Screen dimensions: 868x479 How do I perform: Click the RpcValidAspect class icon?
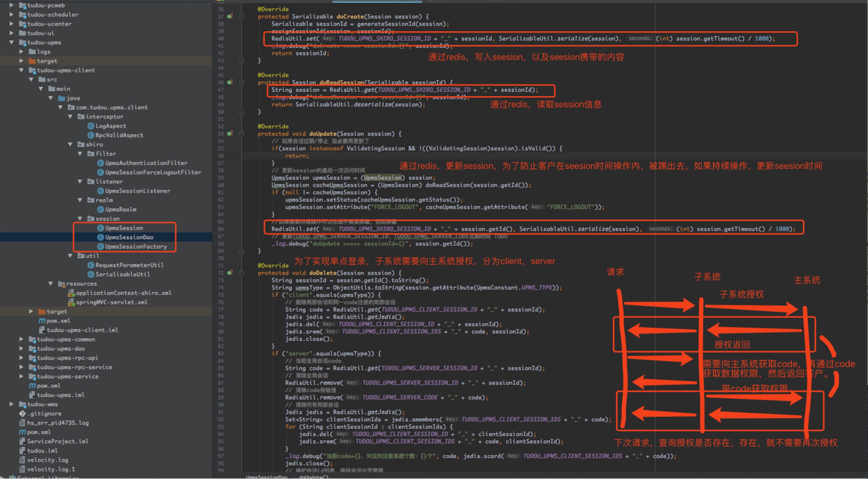click(x=91, y=135)
